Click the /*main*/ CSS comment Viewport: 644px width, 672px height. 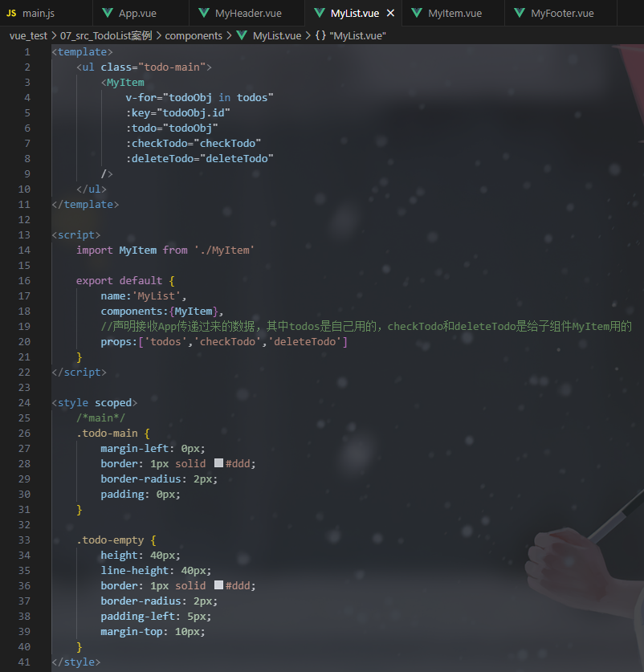tap(100, 417)
